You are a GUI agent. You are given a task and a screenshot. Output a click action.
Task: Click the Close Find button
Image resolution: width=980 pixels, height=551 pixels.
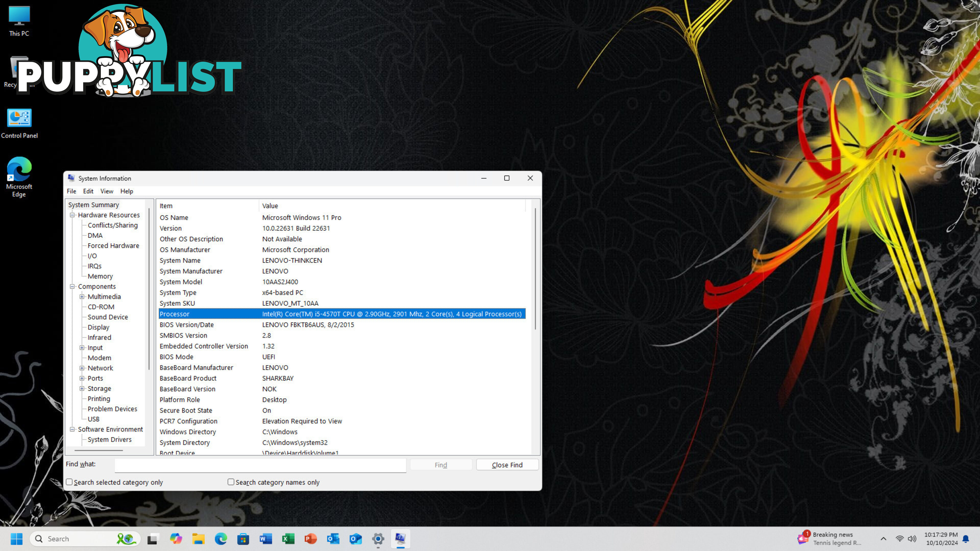[507, 465]
